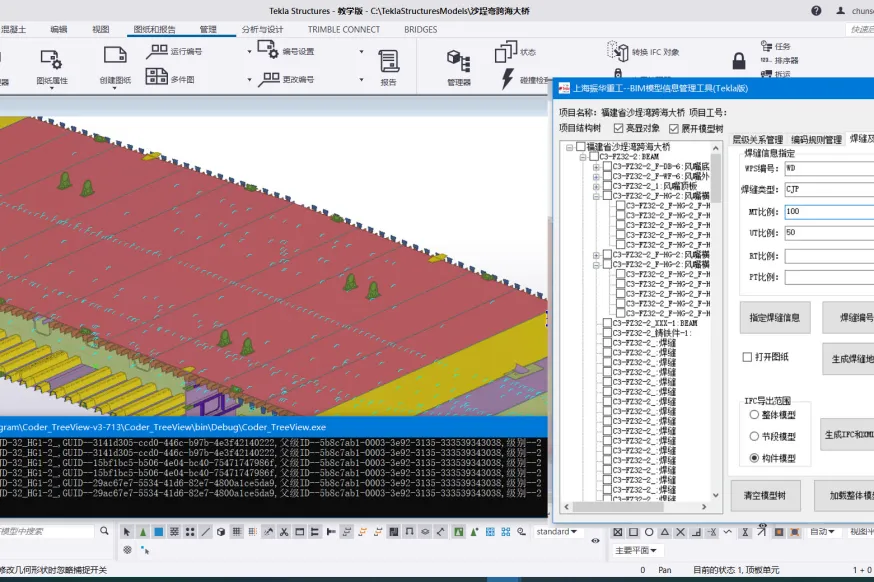Click the 转换 IFC 对象 icon
The width and height of the screenshot is (874, 582).
[x=617, y=50]
